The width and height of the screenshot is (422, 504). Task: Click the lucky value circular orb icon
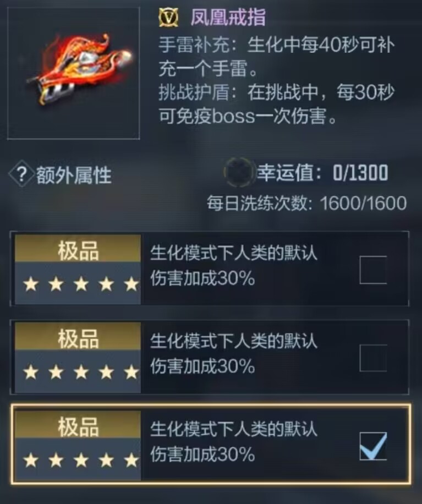(x=238, y=172)
